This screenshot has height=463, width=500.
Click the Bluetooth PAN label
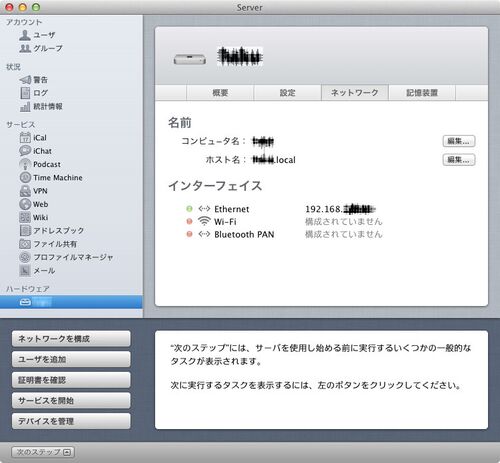click(244, 235)
